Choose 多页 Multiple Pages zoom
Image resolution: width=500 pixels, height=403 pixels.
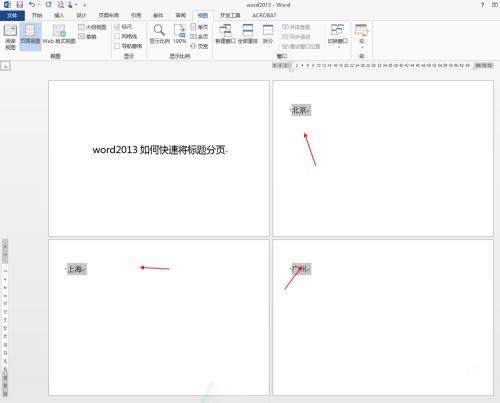[x=199, y=36]
